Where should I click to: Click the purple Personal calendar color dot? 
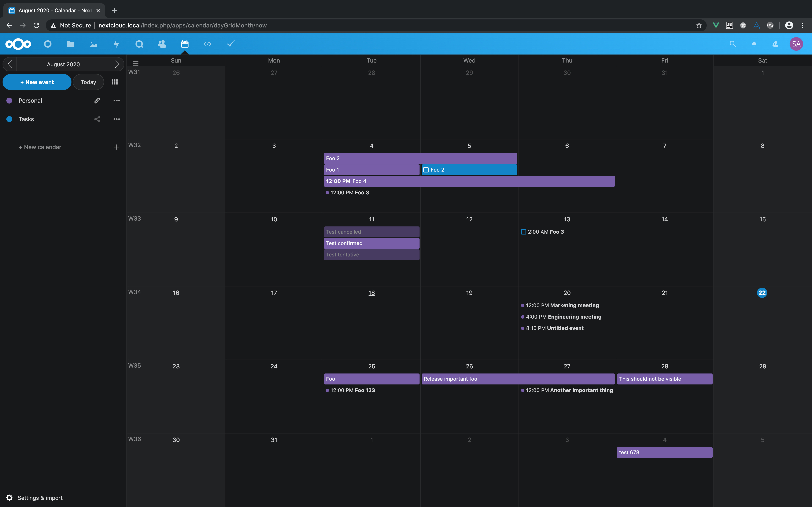9,101
